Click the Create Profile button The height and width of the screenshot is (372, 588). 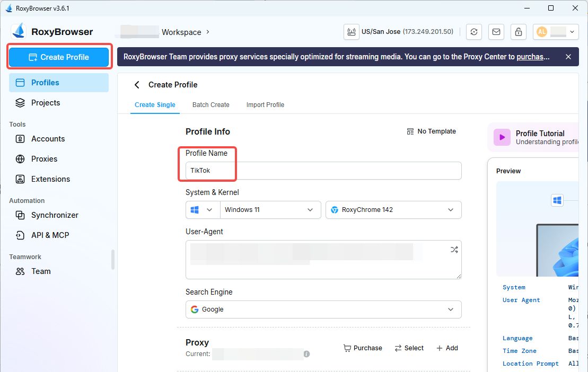tap(59, 57)
